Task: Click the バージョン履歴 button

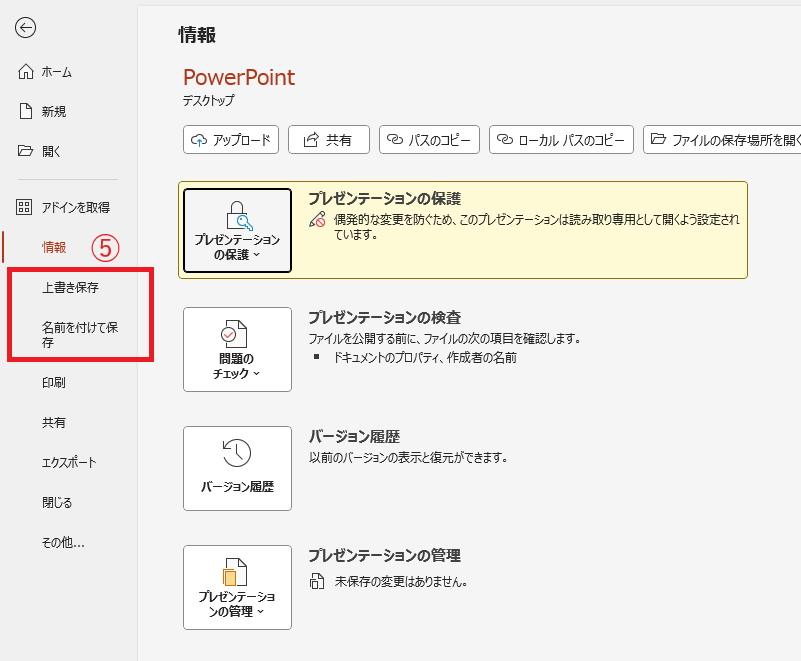Action: click(238, 468)
